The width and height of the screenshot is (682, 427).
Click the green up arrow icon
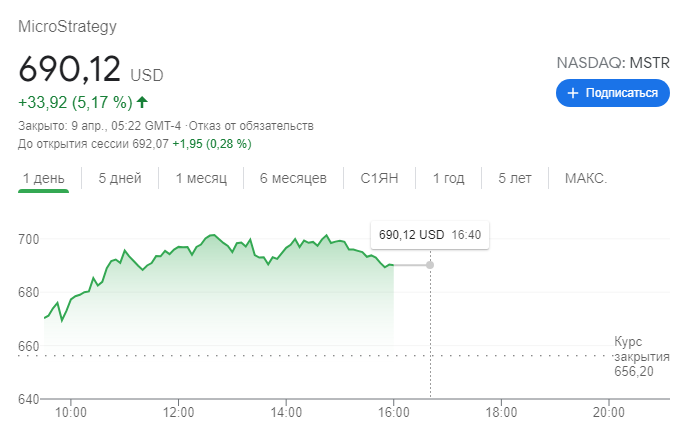pyautogui.click(x=142, y=102)
